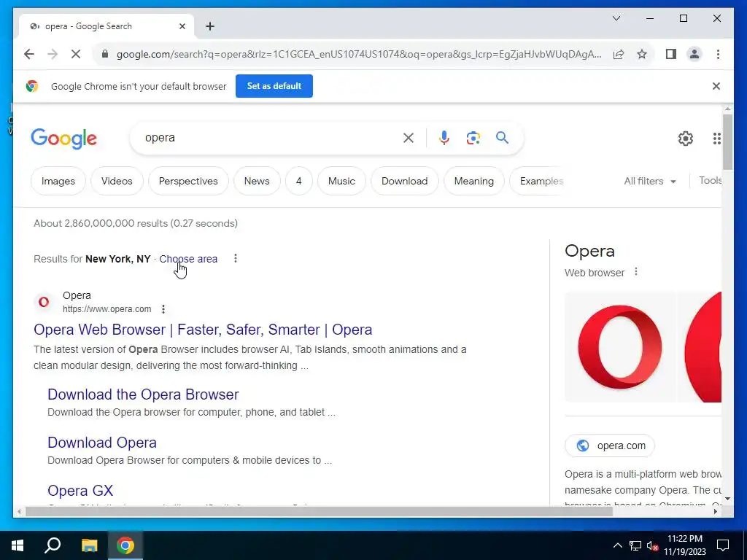Image resolution: width=747 pixels, height=560 pixels.
Task: Switch to the News filter
Action: coord(257,181)
